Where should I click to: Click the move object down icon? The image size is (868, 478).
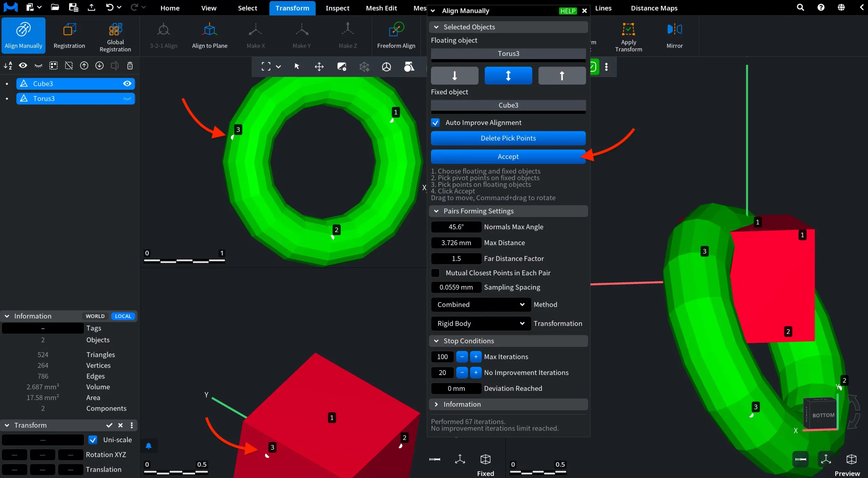[99, 66]
